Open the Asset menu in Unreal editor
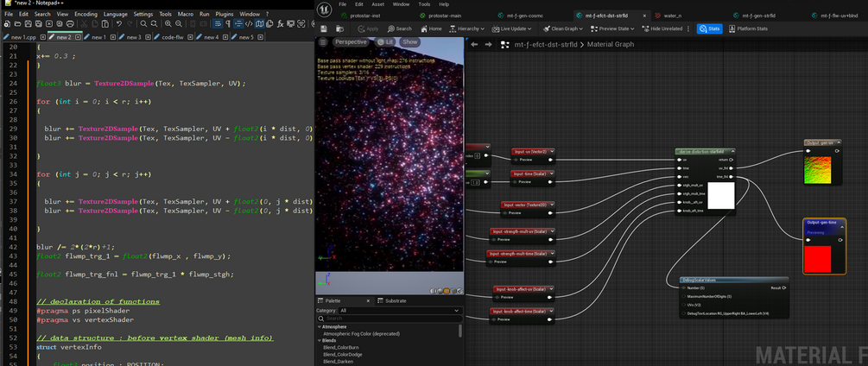Viewport: 868px width, 366px height. (x=378, y=3)
